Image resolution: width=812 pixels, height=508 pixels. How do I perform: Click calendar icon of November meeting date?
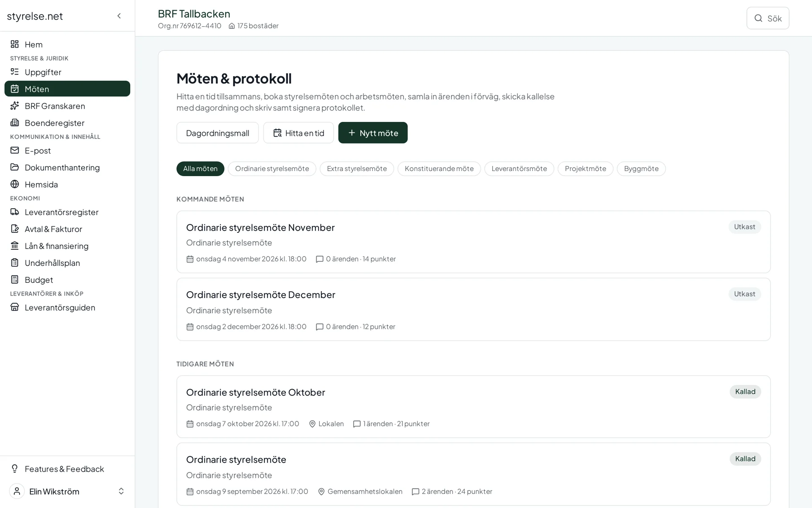190,259
